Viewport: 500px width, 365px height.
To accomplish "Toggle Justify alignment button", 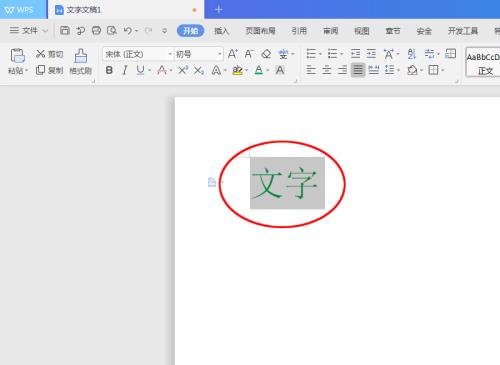I will 358,70.
